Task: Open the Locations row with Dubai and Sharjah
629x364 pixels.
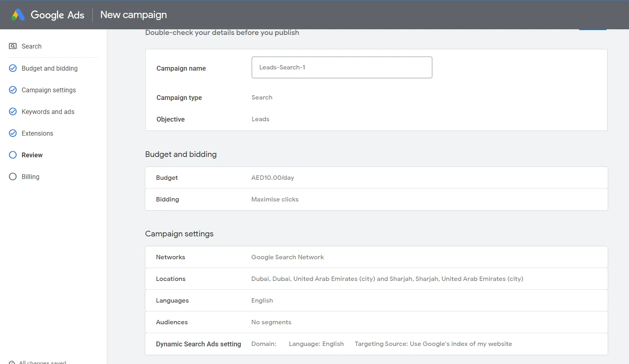Action: (377, 279)
